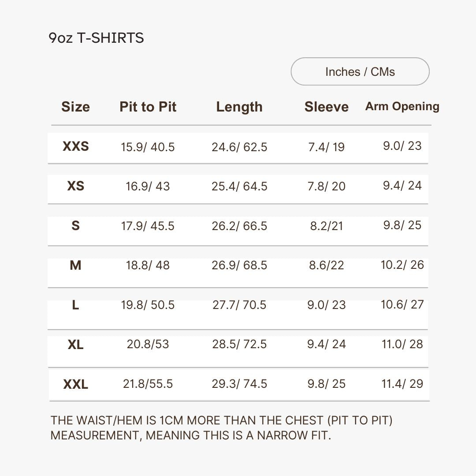The height and width of the screenshot is (476, 476).
Task: Select the Arm Opening column header
Action: tap(402, 106)
